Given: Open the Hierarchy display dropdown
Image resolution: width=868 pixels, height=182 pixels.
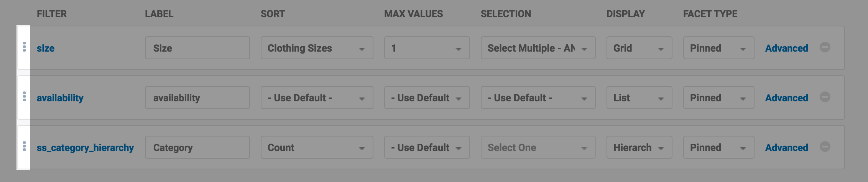Looking at the screenshot, I should [639, 148].
